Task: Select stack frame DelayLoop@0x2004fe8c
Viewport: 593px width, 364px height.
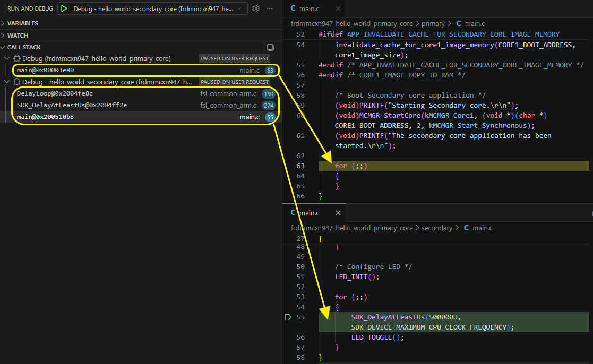Action: (x=141, y=94)
